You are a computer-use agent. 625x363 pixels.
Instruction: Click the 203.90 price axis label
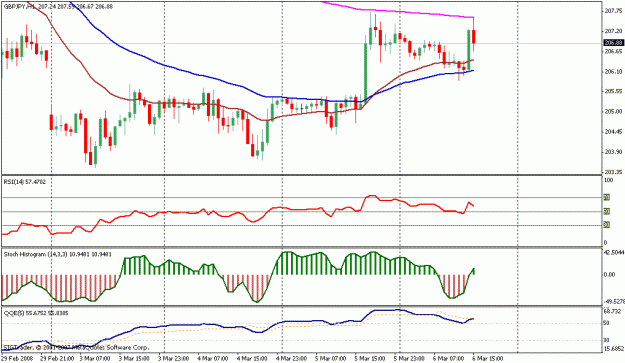tap(613, 152)
